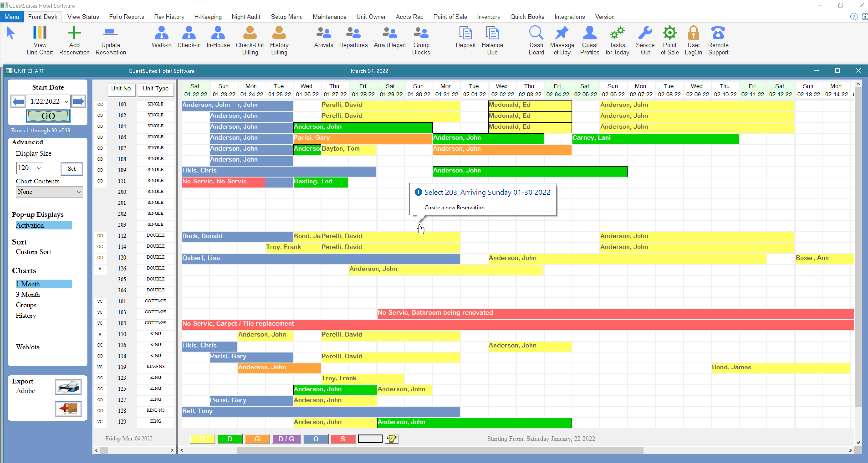The height and width of the screenshot is (463, 868).
Task: Switch to the H-Keeping tab
Action: click(x=208, y=17)
